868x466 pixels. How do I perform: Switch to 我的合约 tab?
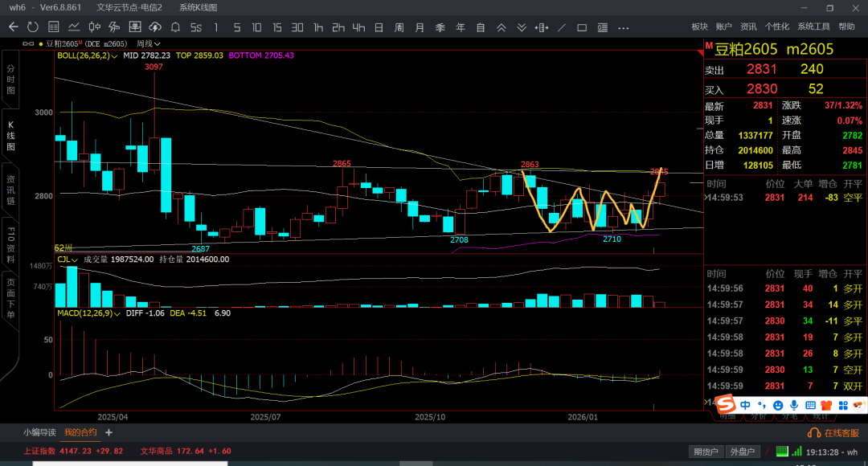tap(80, 432)
